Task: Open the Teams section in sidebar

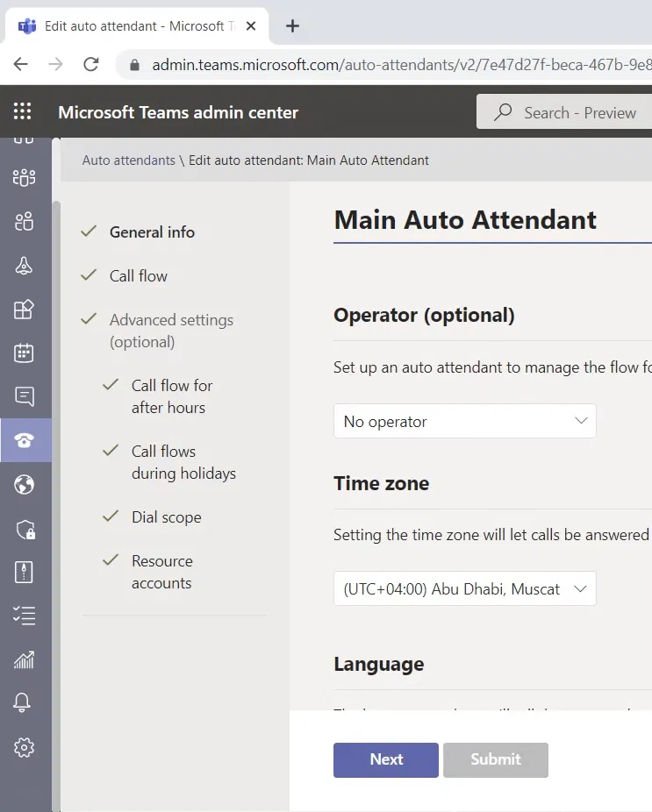Action: [x=25, y=177]
